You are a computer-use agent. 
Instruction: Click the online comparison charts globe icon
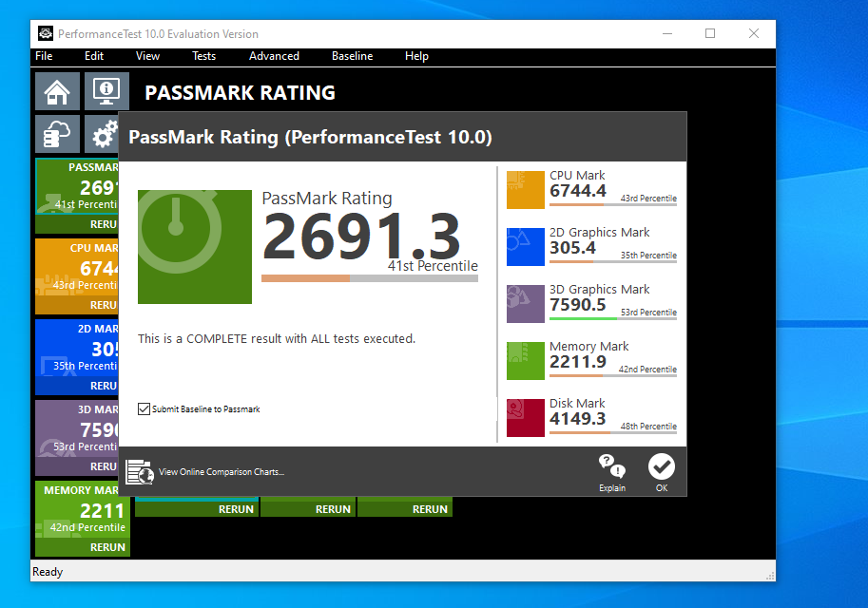tap(140, 472)
